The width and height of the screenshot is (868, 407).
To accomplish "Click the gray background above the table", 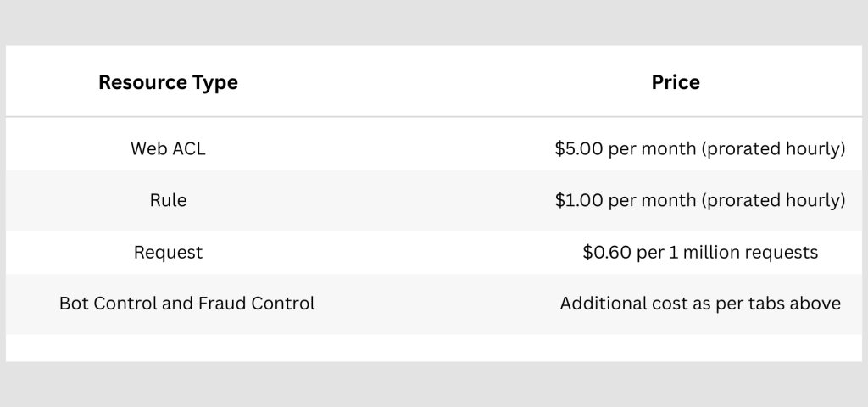I will click(434, 21).
